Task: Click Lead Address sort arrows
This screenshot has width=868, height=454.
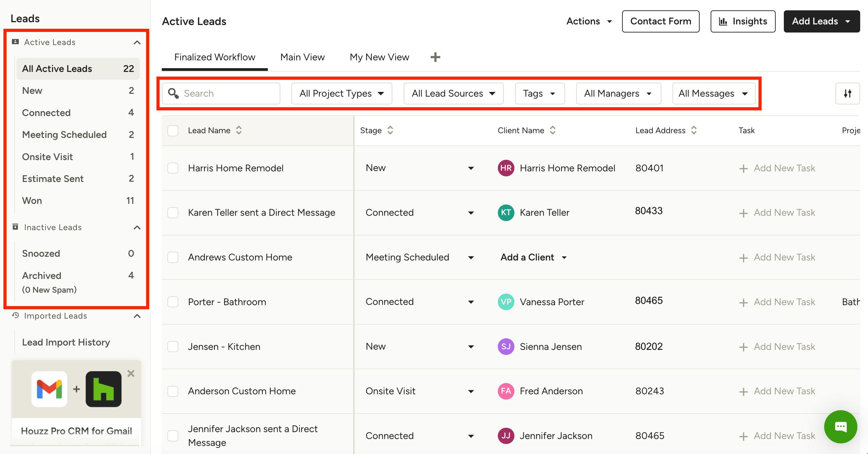Action: (694, 130)
